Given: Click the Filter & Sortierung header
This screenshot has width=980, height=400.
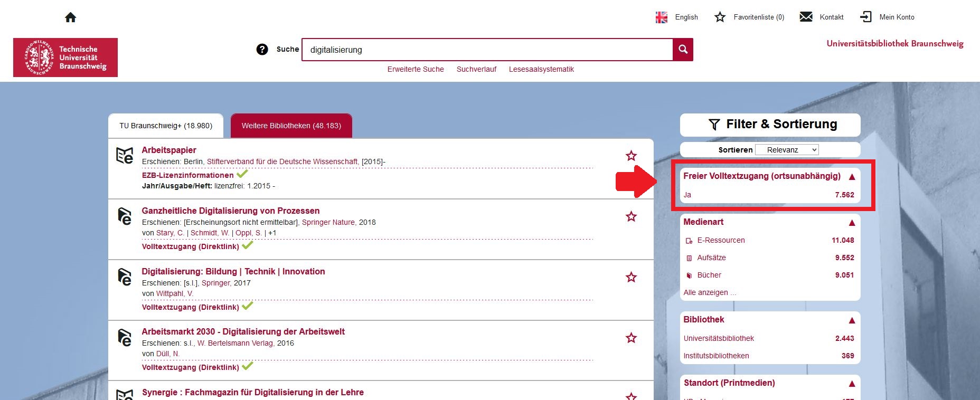Looking at the screenshot, I should point(770,125).
